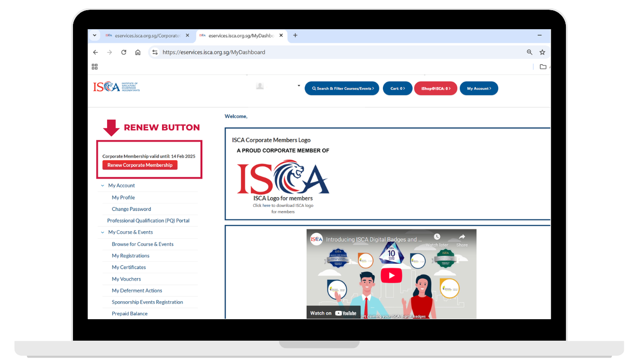Open My Registrations

click(130, 256)
